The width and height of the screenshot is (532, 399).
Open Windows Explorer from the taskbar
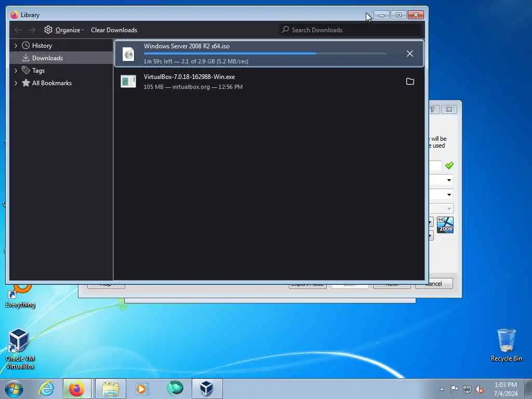111,389
